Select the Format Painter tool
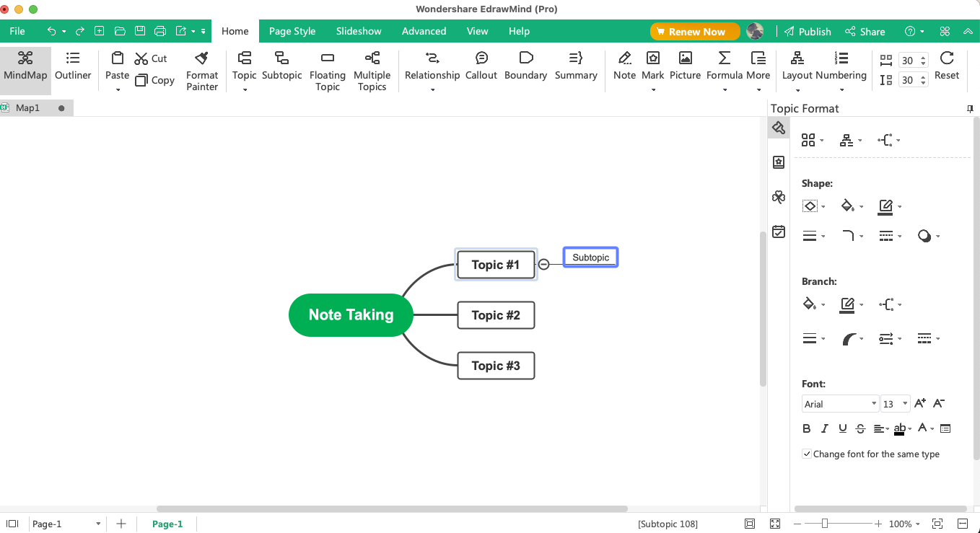The image size is (980, 533). click(201, 71)
